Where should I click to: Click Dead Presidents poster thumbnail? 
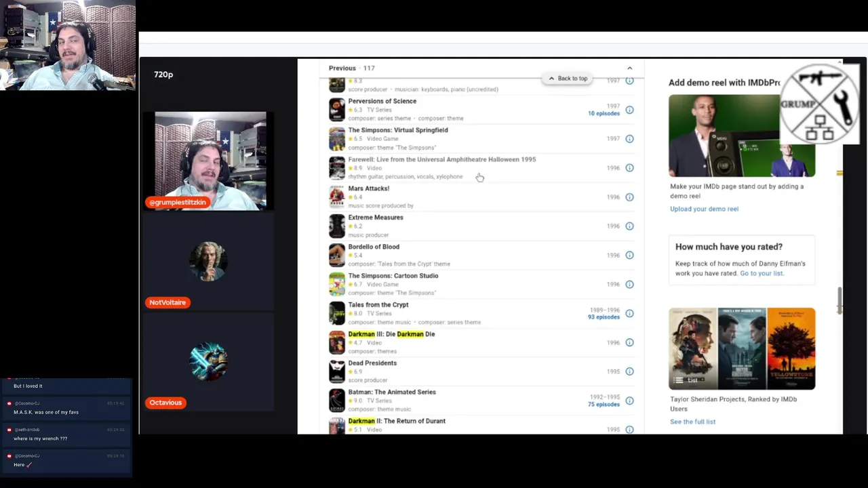pos(336,371)
